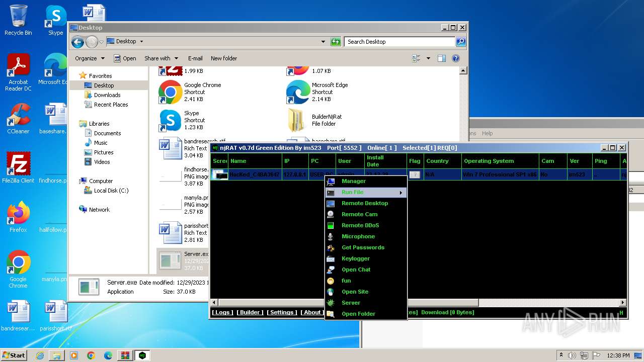This screenshot has height=362, width=644.
Task: Open the Settings link in njRAT
Action: click(x=282, y=312)
